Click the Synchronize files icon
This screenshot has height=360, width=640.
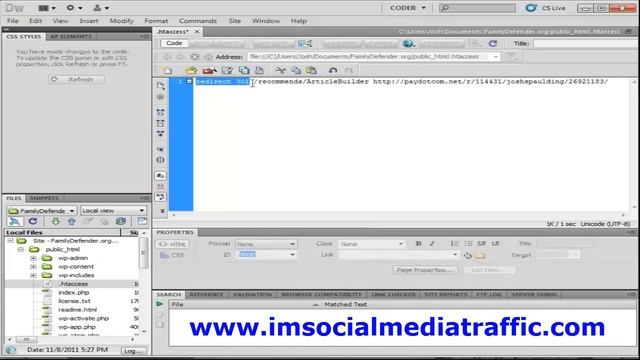pos(121,221)
